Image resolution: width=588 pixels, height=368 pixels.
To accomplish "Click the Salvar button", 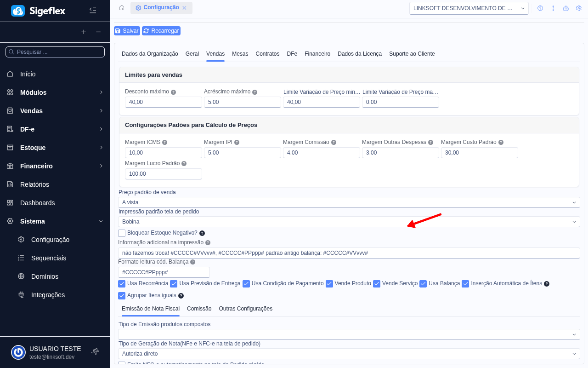I will [x=127, y=30].
